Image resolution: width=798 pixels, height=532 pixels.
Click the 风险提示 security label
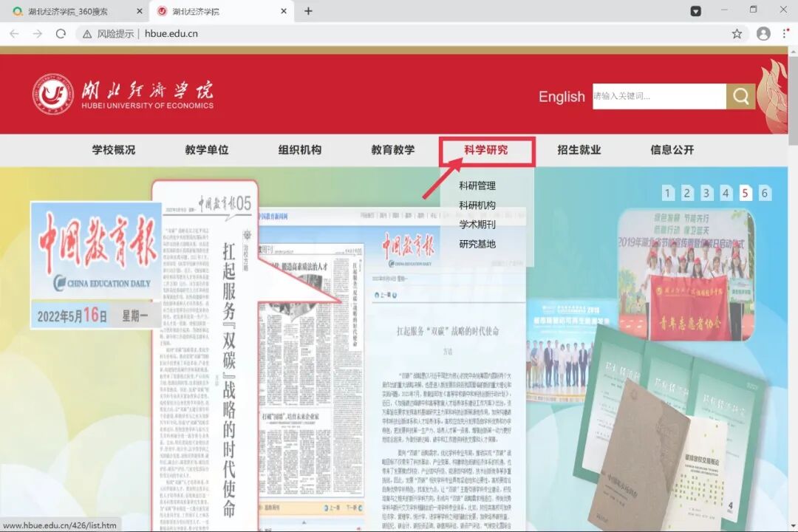[x=115, y=33]
